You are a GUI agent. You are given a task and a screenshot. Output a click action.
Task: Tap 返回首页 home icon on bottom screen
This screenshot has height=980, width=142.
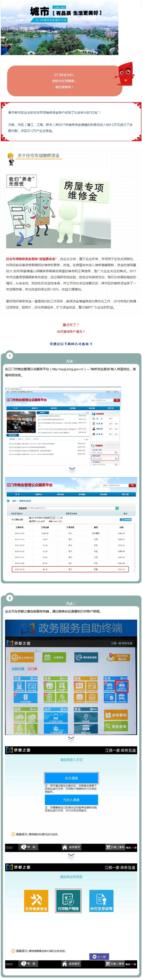[x=71, y=964]
